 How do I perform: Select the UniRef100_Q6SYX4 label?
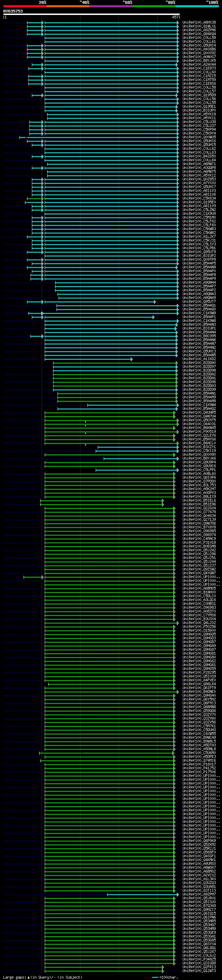(199, 944)
